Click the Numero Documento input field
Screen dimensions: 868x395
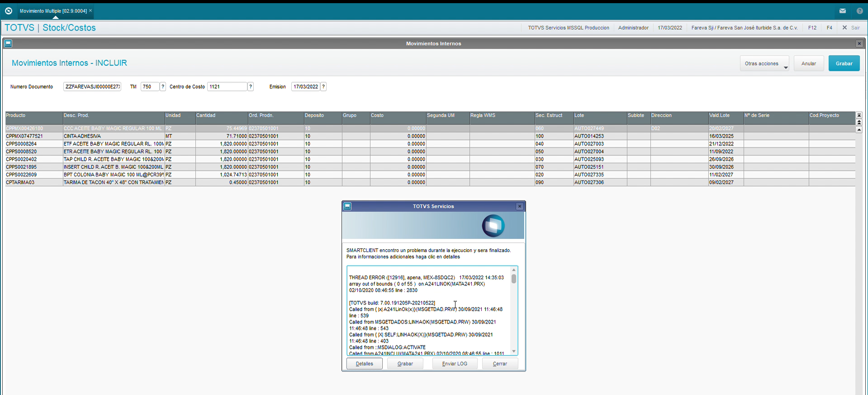tap(92, 87)
